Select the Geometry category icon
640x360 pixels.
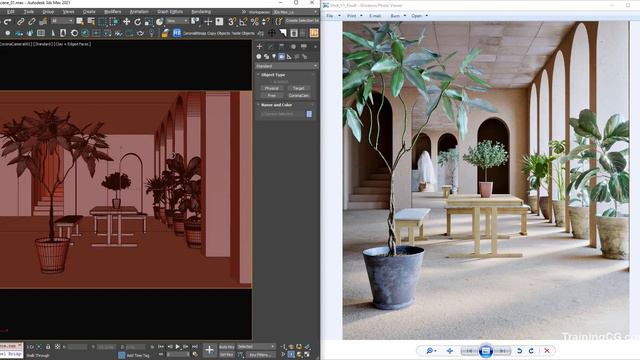[259, 57]
